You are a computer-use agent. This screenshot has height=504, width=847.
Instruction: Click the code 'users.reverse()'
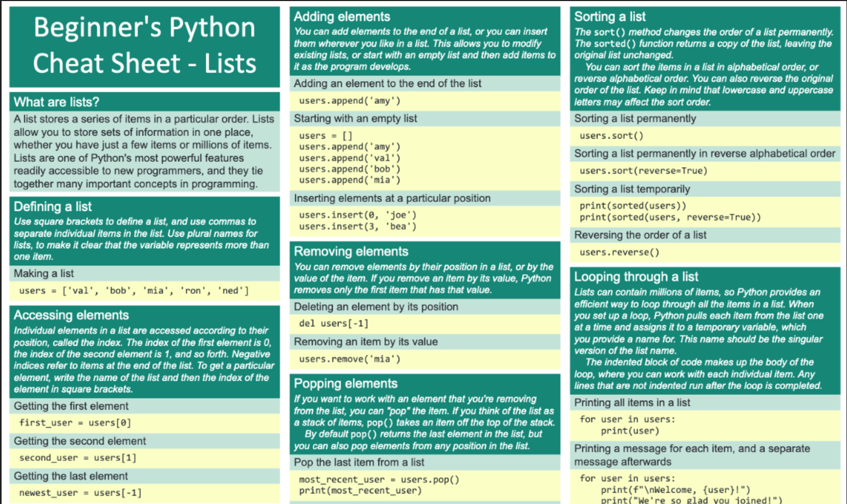620,253
